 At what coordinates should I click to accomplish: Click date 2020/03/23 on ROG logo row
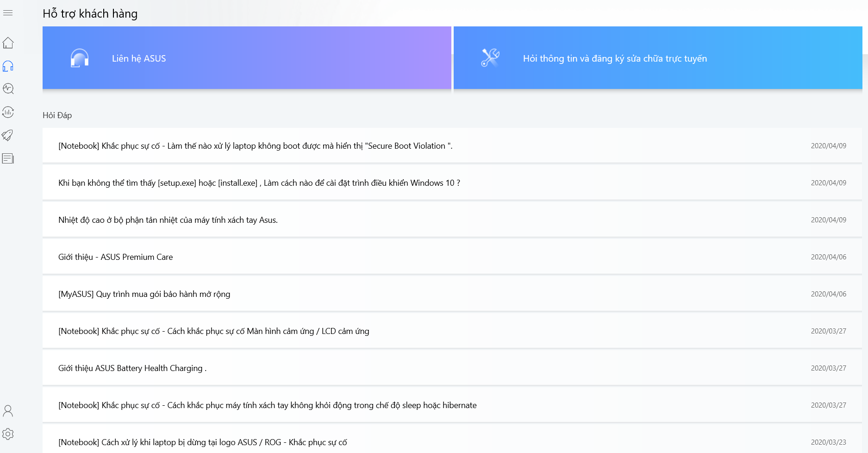point(828,442)
